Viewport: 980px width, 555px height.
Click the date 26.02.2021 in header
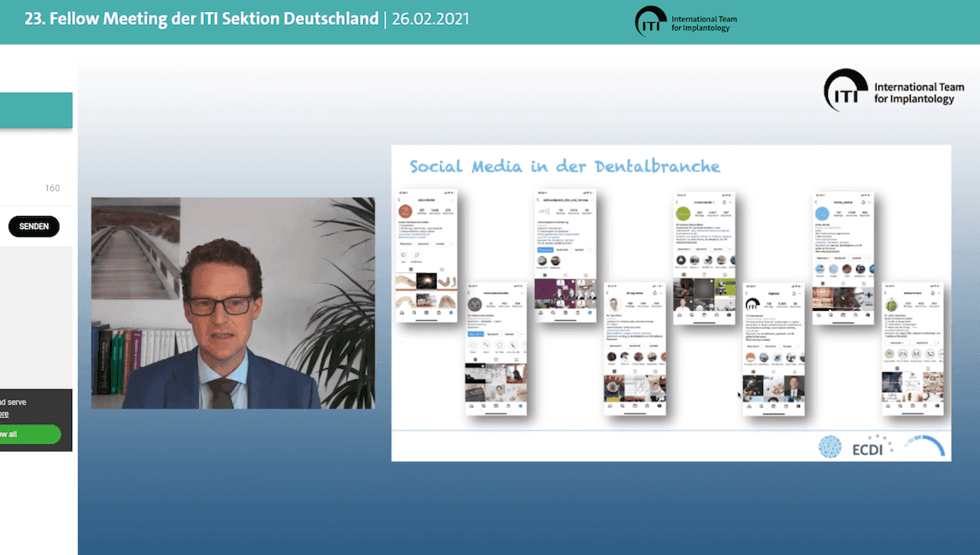[x=431, y=19]
